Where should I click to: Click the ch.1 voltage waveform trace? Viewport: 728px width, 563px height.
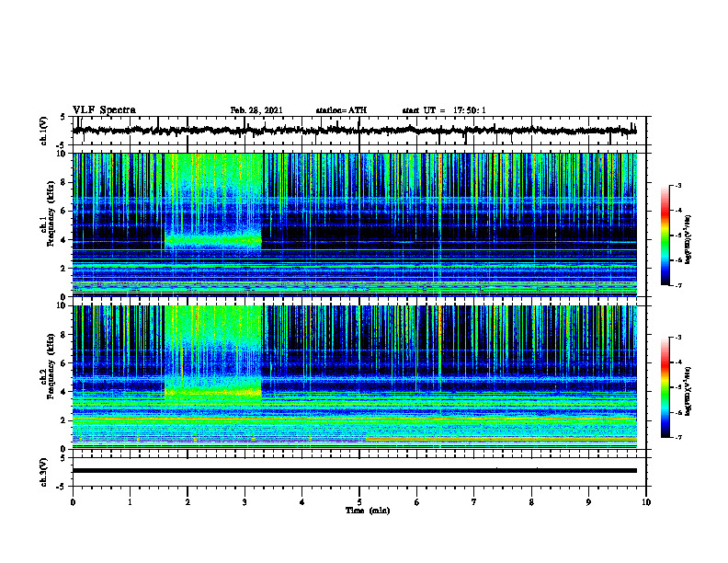click(x=354, y=131)
